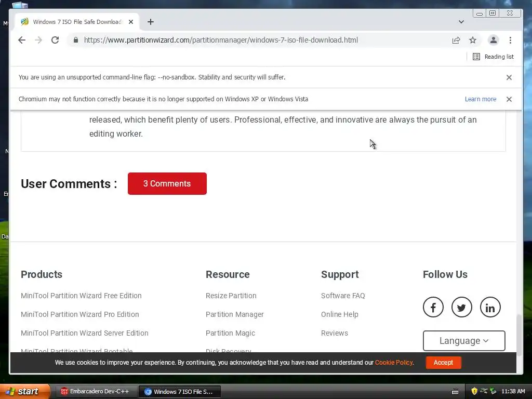Screen dimensions: 532x399
Task: Open the Software FAQ link
Action: [x=343, y=296]
